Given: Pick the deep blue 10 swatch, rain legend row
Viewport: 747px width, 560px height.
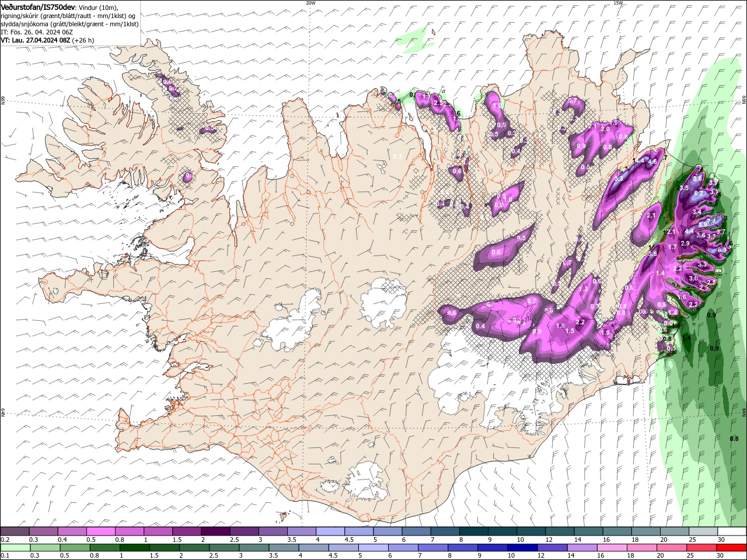Looking at the screenshot, I should click(x=522, y=548).
